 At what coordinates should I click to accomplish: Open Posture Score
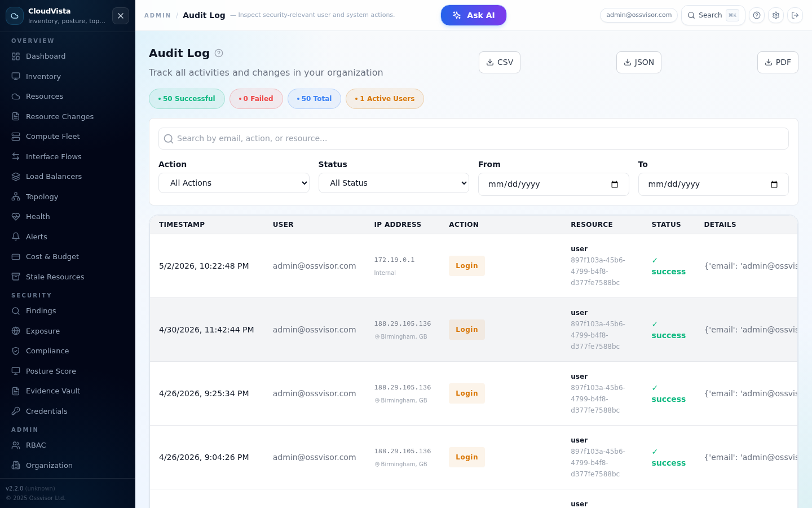[x=68, y=371]
